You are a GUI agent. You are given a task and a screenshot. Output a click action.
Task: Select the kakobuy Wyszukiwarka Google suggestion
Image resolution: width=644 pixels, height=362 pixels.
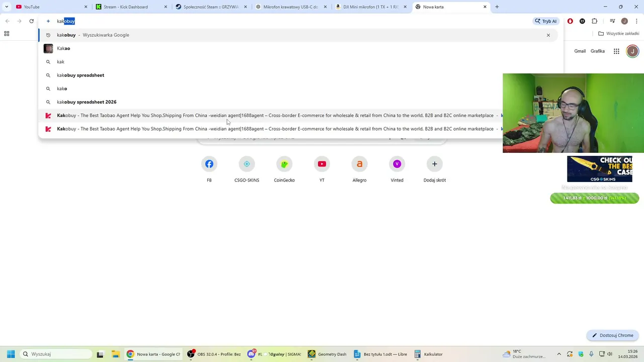pos(297,35)
